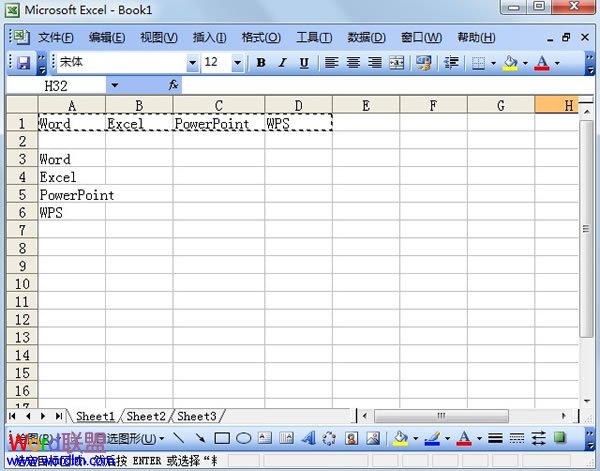This screenshot has height=471, width=600.
Task: Open the Borders dropdown arrow
Action: coord(493,63)
